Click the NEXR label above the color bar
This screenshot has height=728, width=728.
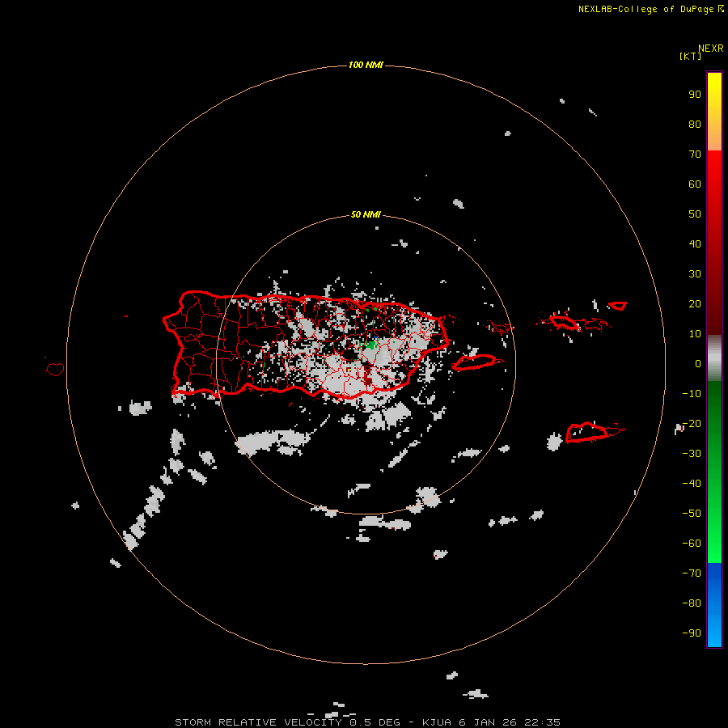711,48
